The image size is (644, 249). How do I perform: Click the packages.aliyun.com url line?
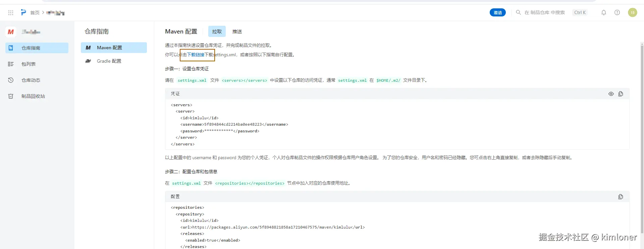272,227
